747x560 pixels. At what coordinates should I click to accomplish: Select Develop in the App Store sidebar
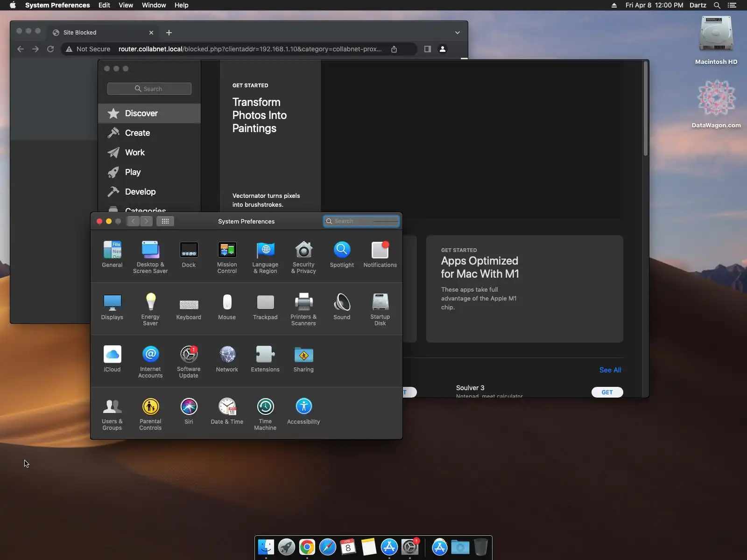point(149,192)
